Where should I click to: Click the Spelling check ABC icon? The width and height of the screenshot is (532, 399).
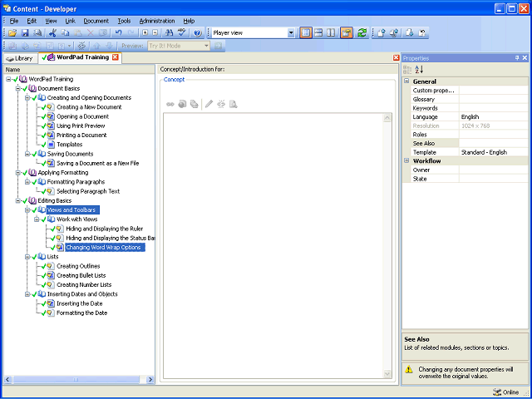[x=182, y=33]
